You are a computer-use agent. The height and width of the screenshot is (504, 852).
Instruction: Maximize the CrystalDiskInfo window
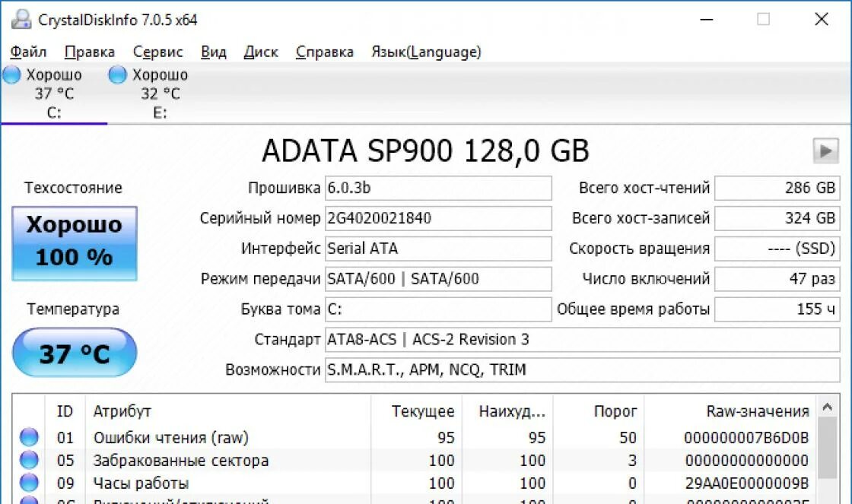pyautogui.click(x=763, y=20)
